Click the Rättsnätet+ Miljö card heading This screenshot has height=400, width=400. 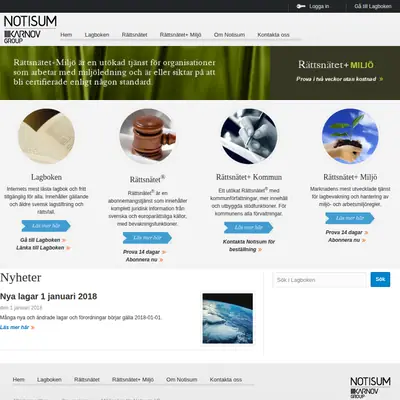tap(350, 177)
